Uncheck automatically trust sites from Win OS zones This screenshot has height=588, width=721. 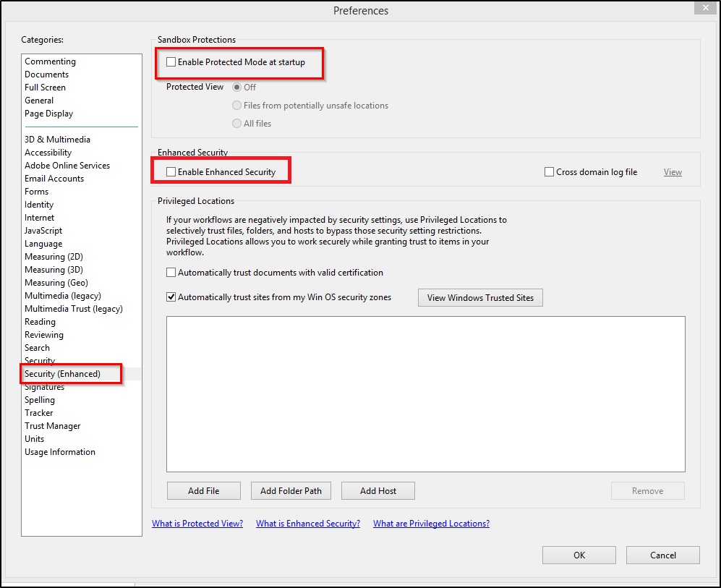[171, 297]
